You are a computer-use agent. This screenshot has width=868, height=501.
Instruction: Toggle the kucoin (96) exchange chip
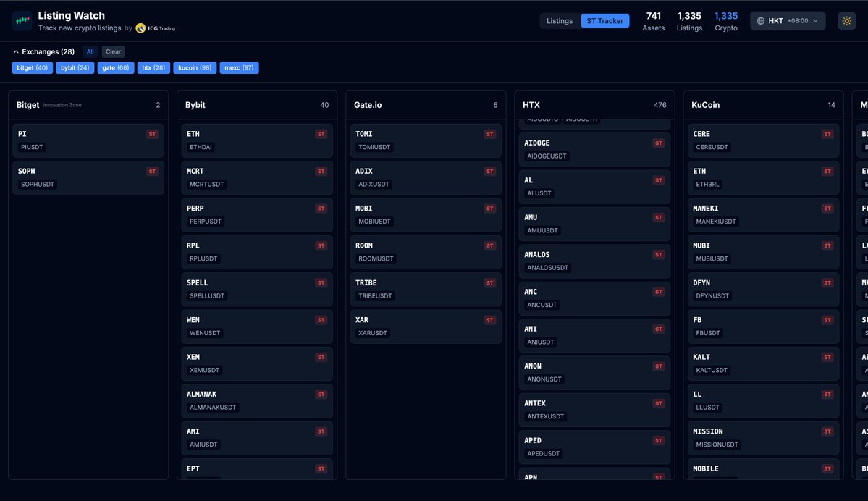click(x=195, y=67)
